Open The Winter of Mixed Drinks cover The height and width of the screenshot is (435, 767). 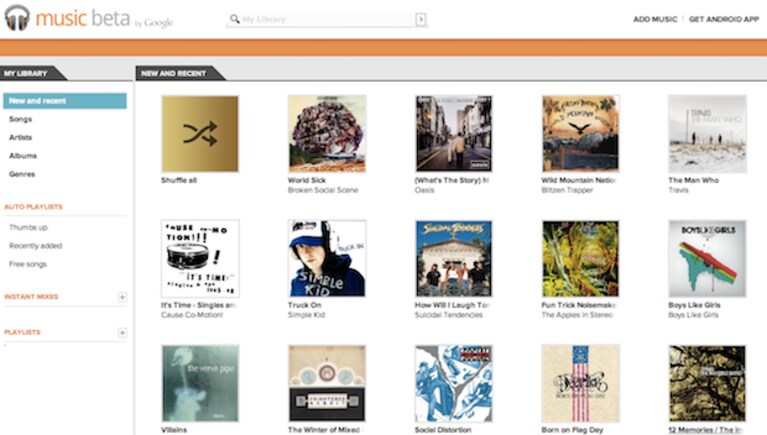(327, 383)
